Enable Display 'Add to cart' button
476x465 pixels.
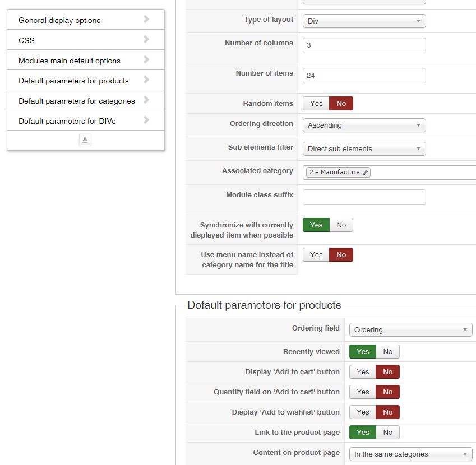363,372
